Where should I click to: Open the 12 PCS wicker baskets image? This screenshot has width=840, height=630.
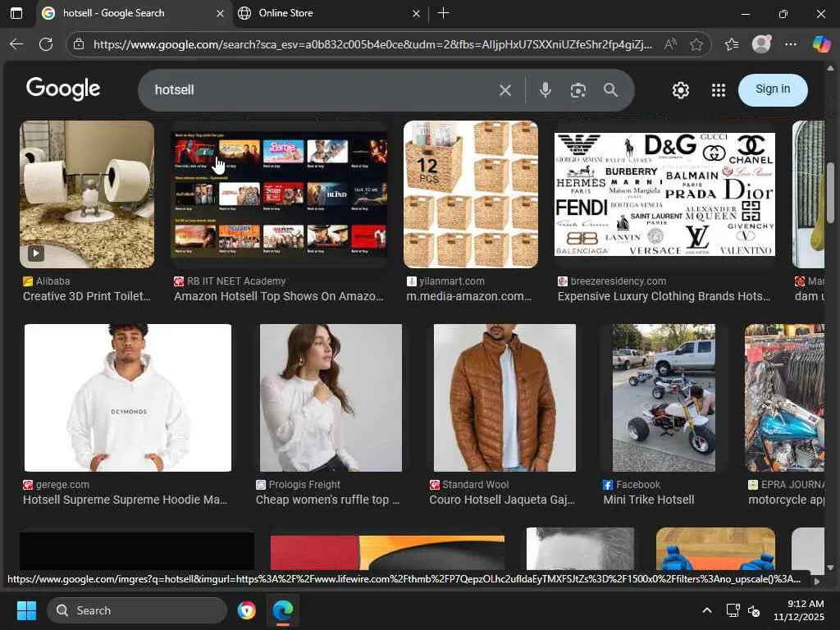pos(470,194)
